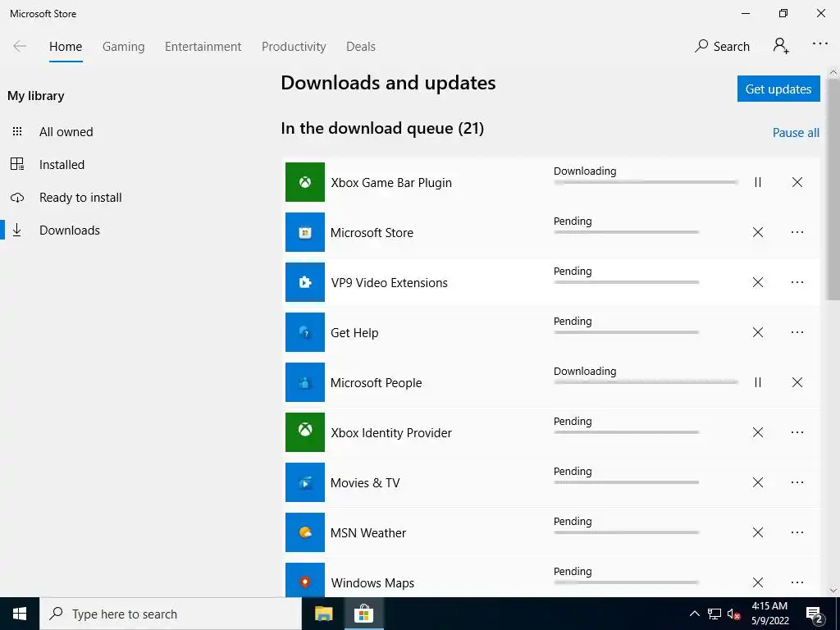Go to the Deals tab

[x=361, y=47]
